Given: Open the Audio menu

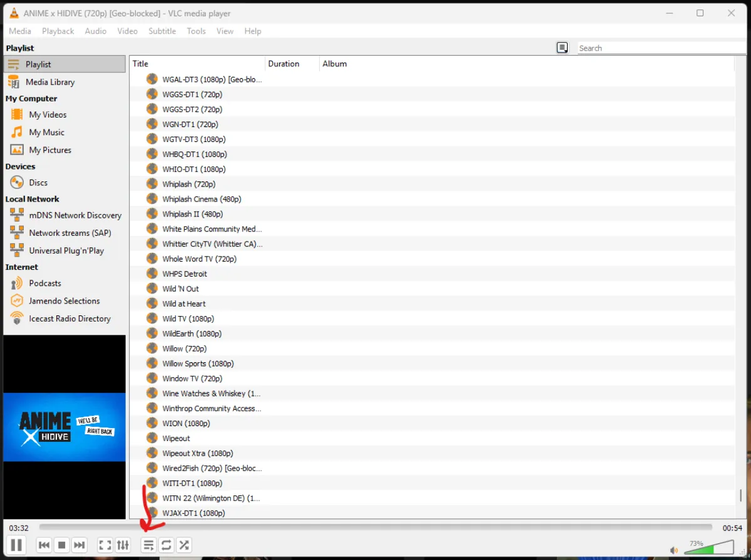Looking at the screenshot, I should pos(96,31).
